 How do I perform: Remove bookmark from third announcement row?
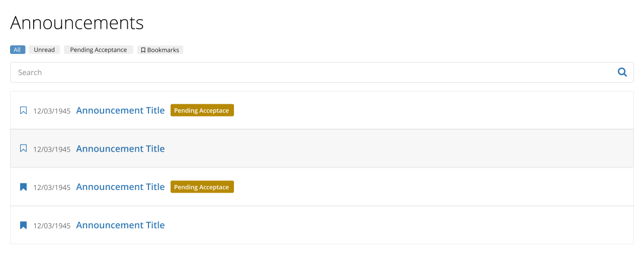click(23, 187)
